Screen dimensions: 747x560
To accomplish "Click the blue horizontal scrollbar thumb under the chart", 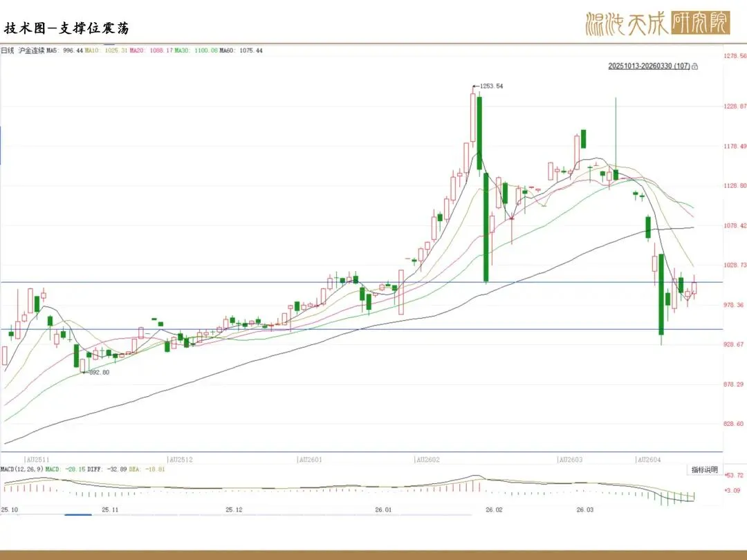I will pyautogui.click(x=78, y=515).
